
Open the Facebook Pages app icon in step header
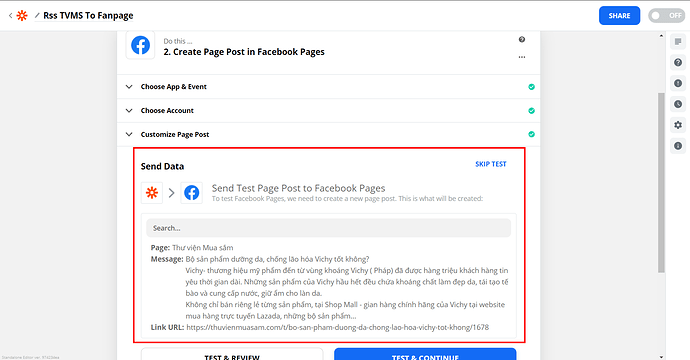(140, 45)
